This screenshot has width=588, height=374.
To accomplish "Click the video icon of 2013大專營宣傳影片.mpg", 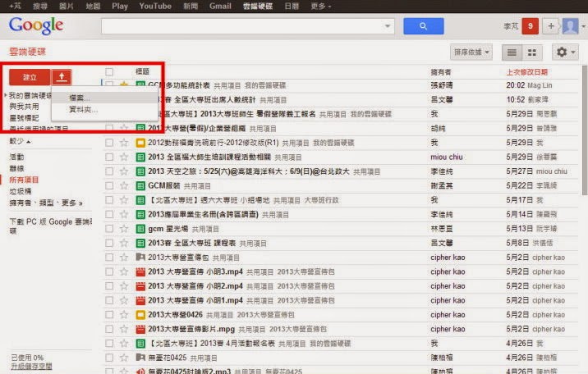I will pyautogui.click(x=140, y=330).
